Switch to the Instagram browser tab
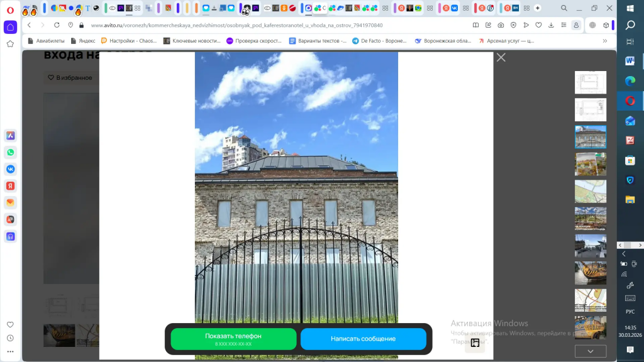This screenshot has height=362, width=644. pos(308,8)
